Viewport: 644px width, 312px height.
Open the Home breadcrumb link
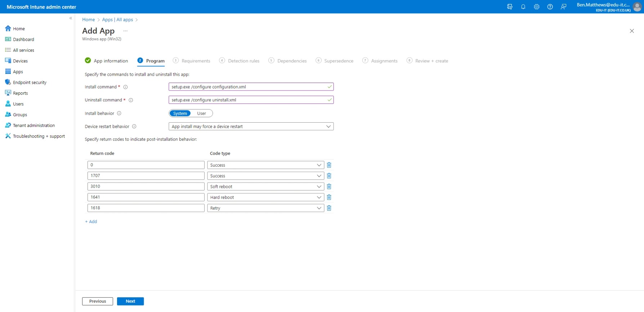pos(89,19)
